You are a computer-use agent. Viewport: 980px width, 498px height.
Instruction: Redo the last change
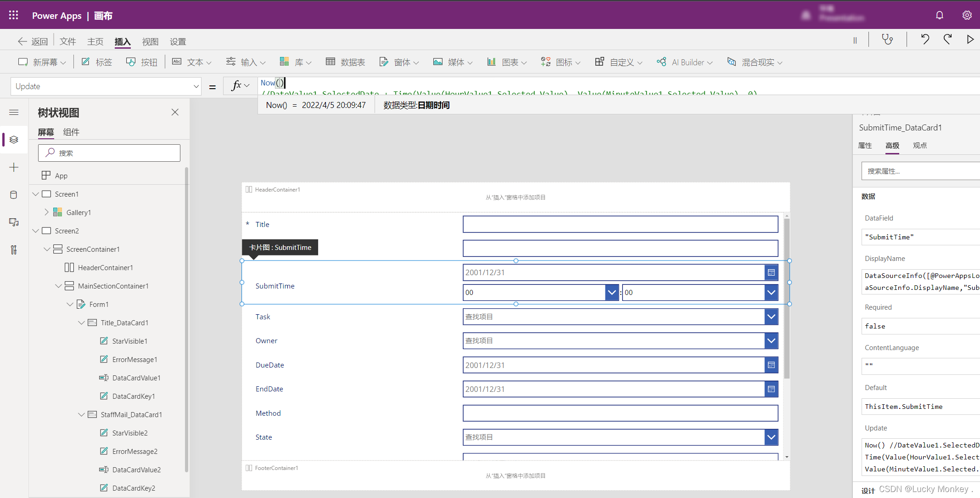coord(947,40)
